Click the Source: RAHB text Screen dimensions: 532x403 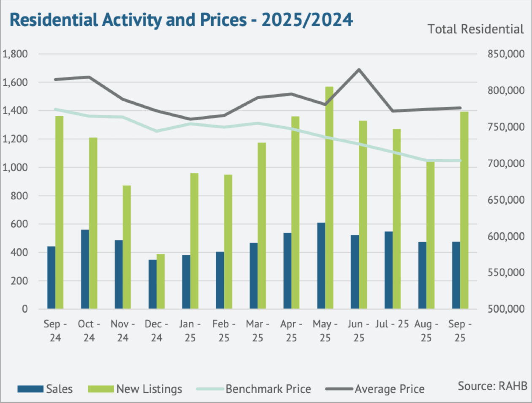pyautogui.click(x=492, y=386)
